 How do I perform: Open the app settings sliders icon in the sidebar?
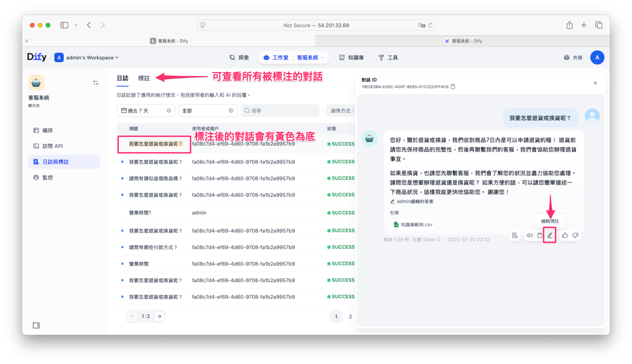point(95,82)
